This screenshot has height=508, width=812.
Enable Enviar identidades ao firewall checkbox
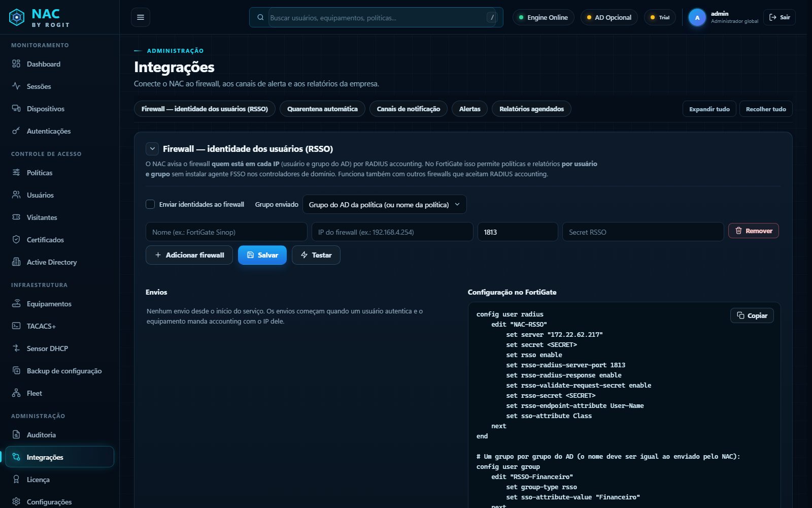click(x=150, y=204)
